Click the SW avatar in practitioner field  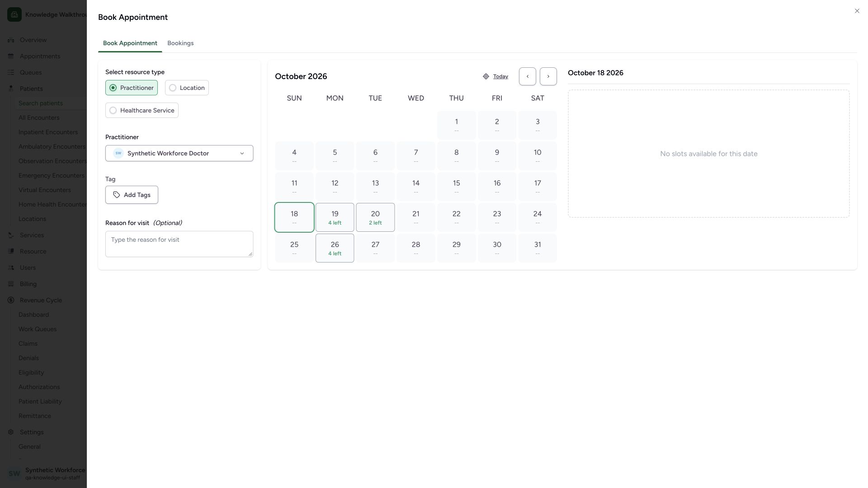pos(118,153)
